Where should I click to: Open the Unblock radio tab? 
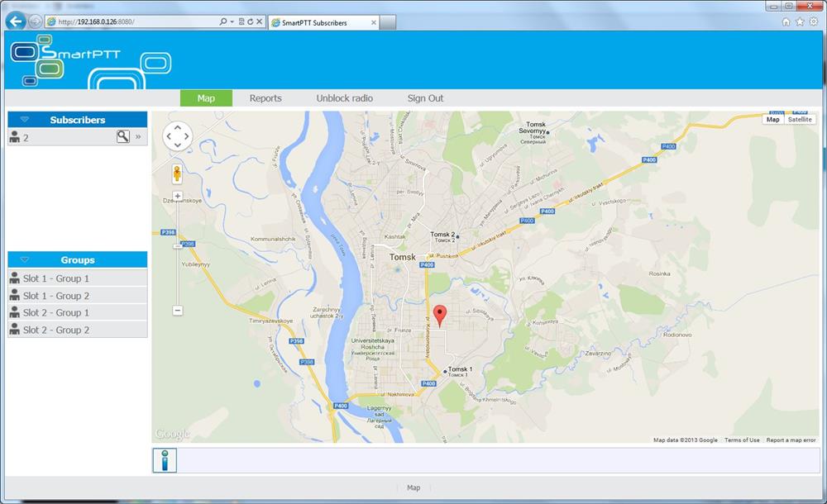(x=344, y=98)
